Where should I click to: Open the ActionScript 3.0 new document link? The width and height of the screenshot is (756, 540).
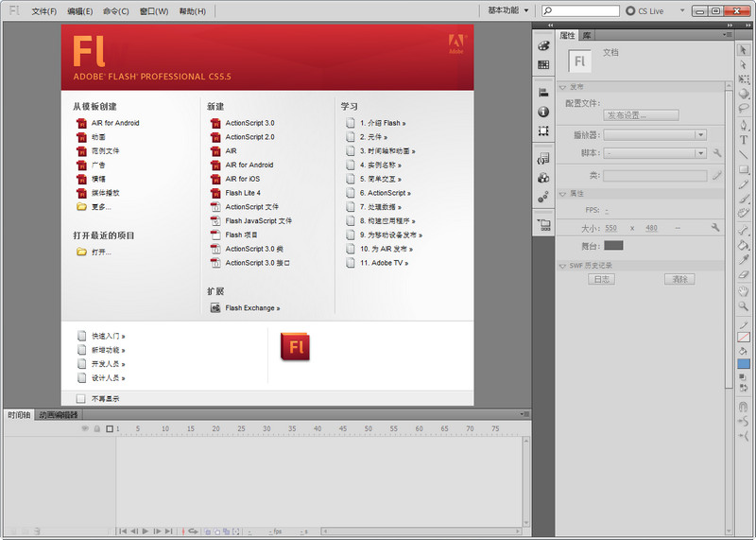point(249,123)
